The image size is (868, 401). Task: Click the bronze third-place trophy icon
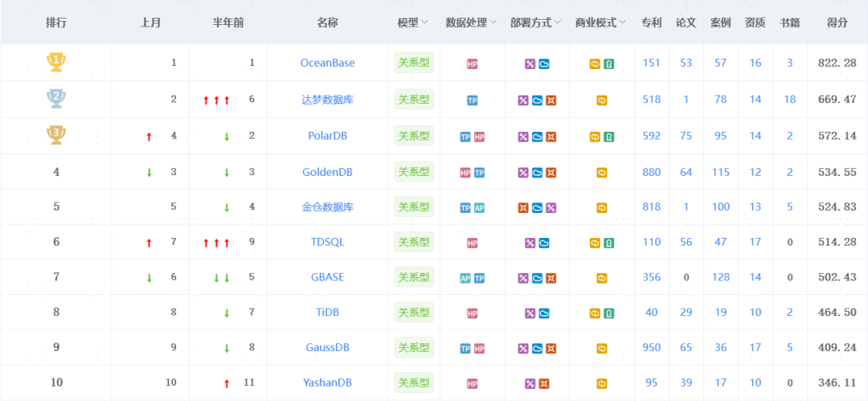pyautogui.click(x=56, y=136)
